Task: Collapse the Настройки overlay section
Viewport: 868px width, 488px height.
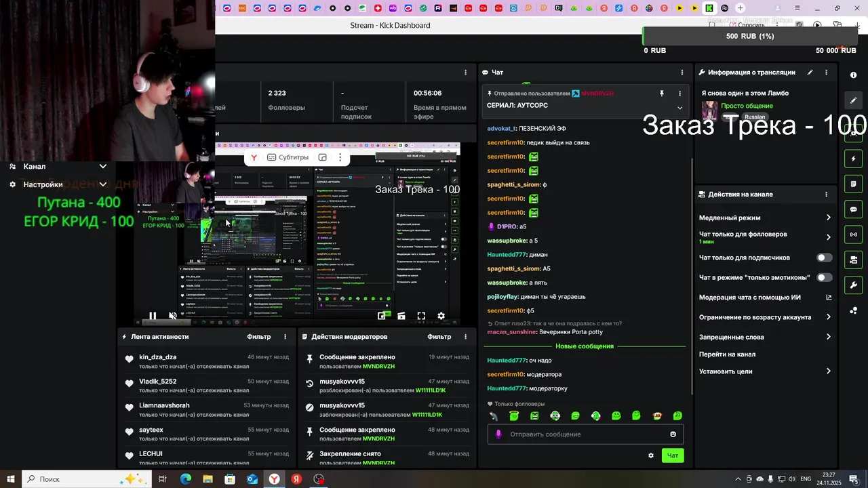Action: coord(103,184)
